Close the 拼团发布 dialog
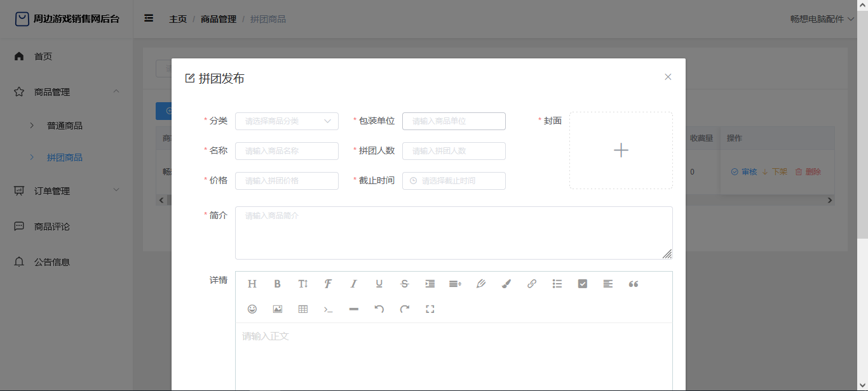The image size is (868, 391). tap(668, 77)
